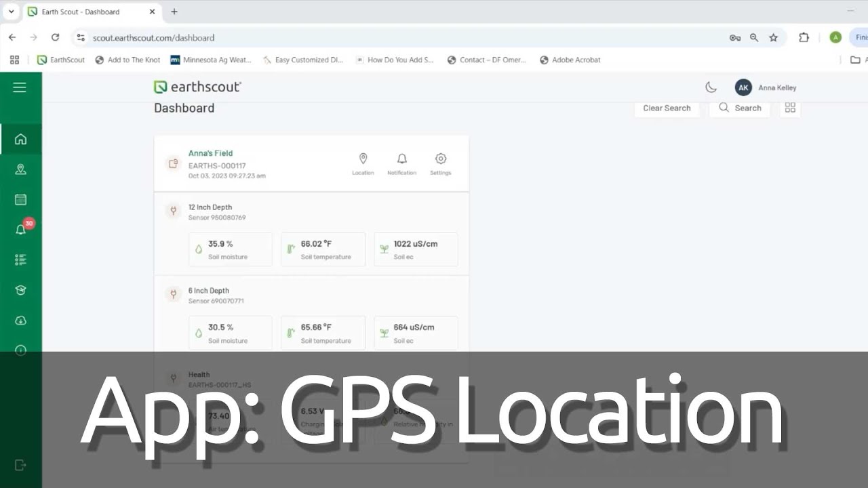Open notifications bell with 30 badge
Image resolution: width=868 pixels, height=488 pixels.
coord(21,229)
